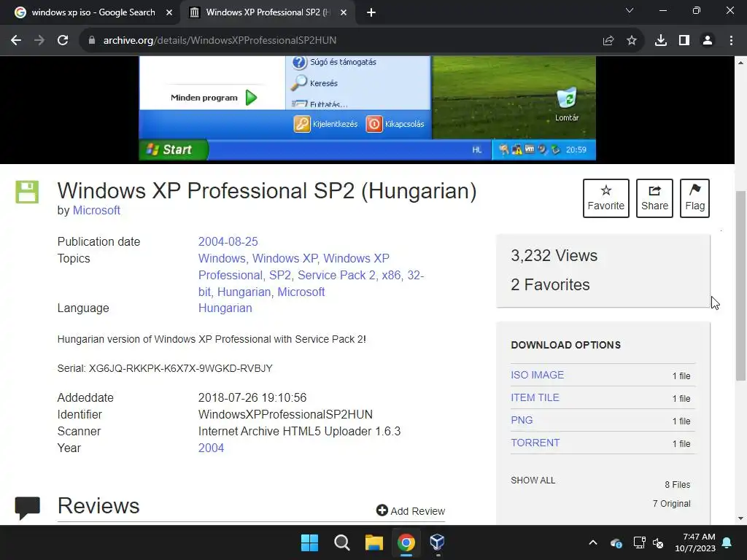Open Chrome side panel

coord(684,41)
